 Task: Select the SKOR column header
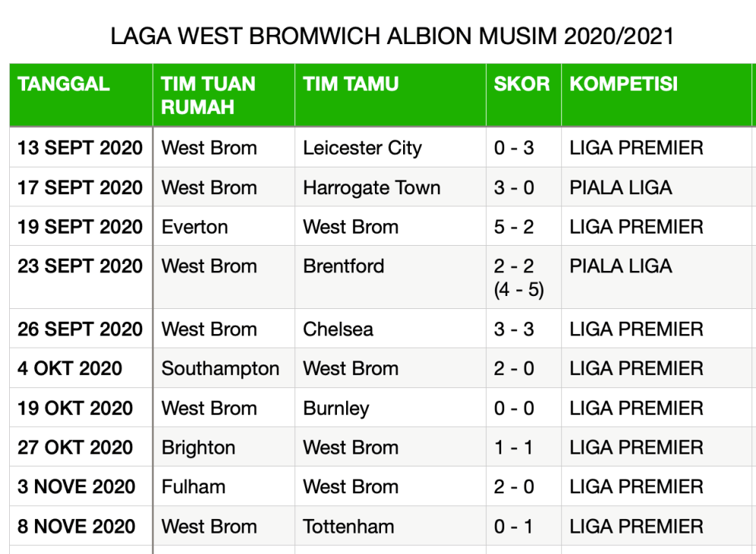pyautogui.click(x=522, y=84)
